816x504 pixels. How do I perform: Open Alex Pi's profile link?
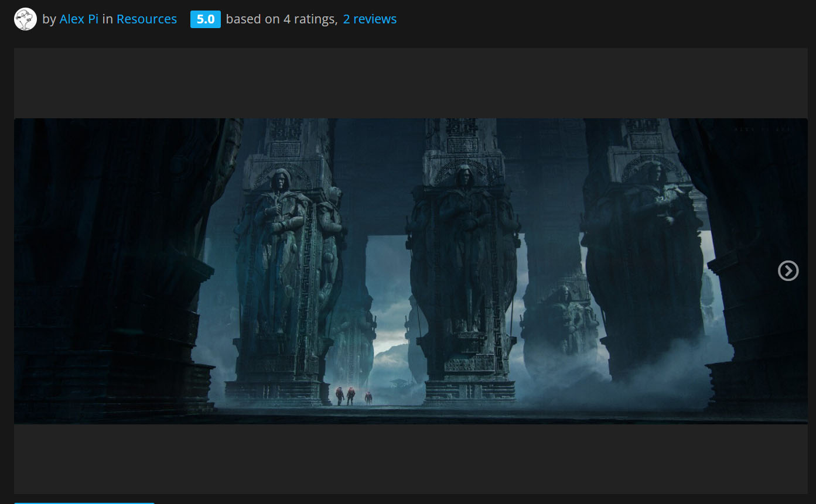[79, 19]
